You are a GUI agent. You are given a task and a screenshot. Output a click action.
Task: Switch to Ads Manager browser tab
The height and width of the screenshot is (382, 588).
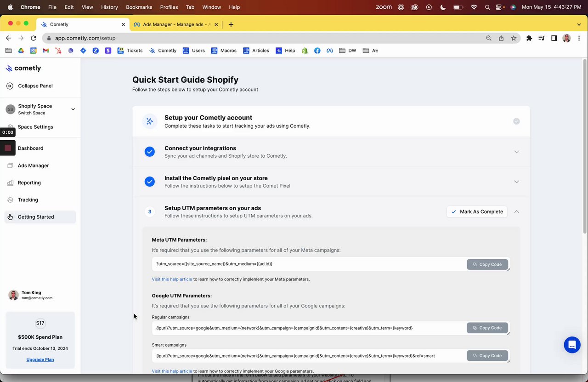click(x=175, y=24)
